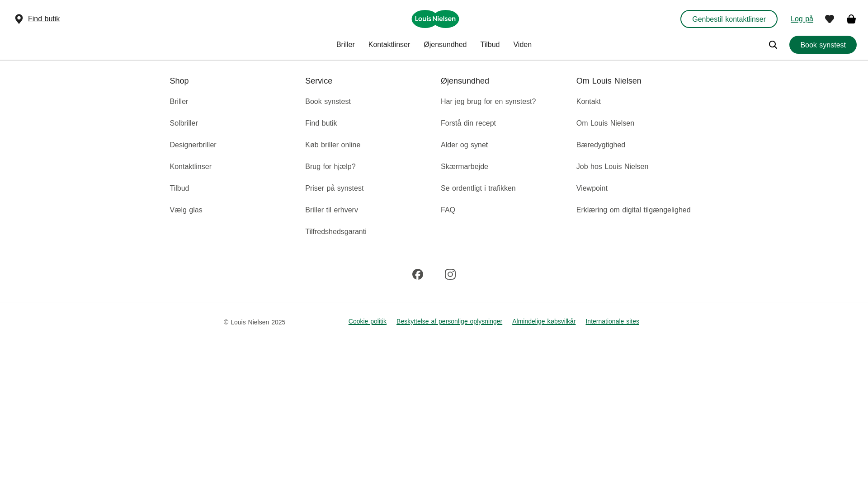The height and width of the screenshot is (488, 868).
Task: Open Erklæring om digital tilgængelighed
Action: click(633, 210)
